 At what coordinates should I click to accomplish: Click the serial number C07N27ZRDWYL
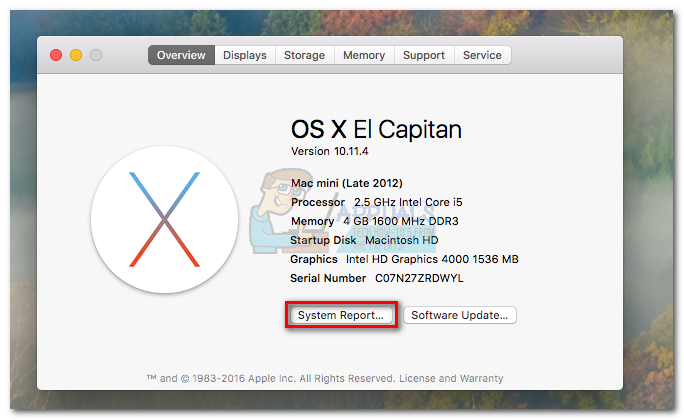click(419, 278)
